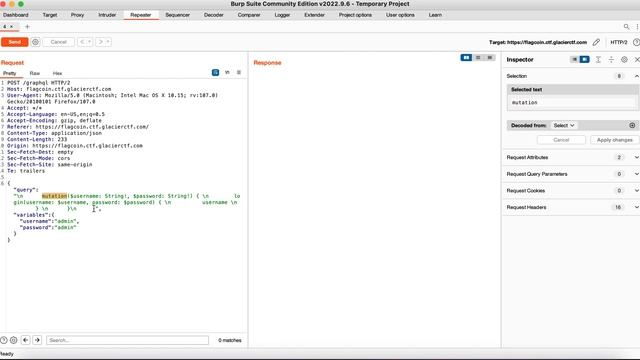640x360 pixels.
Task: Dock Inspector panel to the right side
Action: click(584, 59)
